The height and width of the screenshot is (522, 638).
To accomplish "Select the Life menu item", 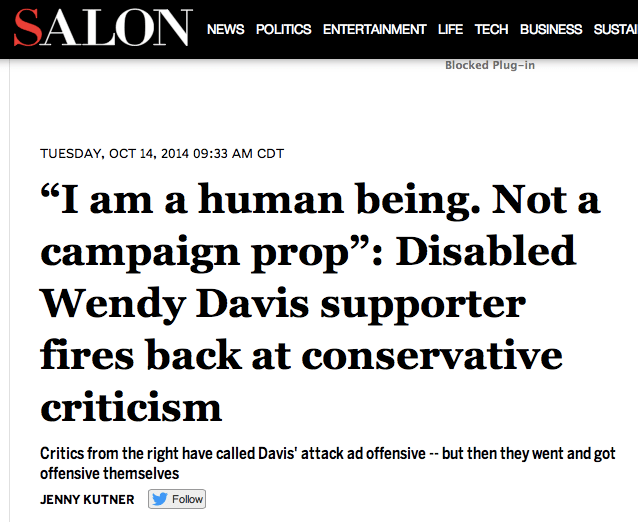I will click(450, 30).
